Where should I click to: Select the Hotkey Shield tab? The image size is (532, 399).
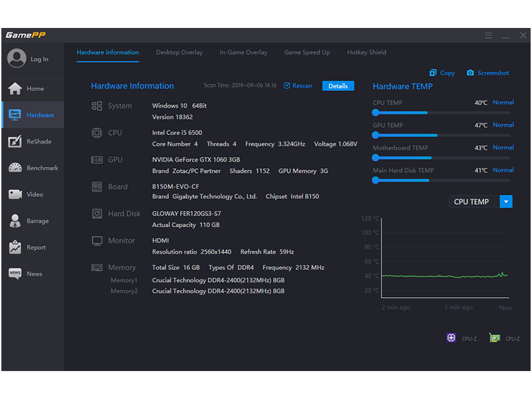pyautogui.click(x=366, y=53)
